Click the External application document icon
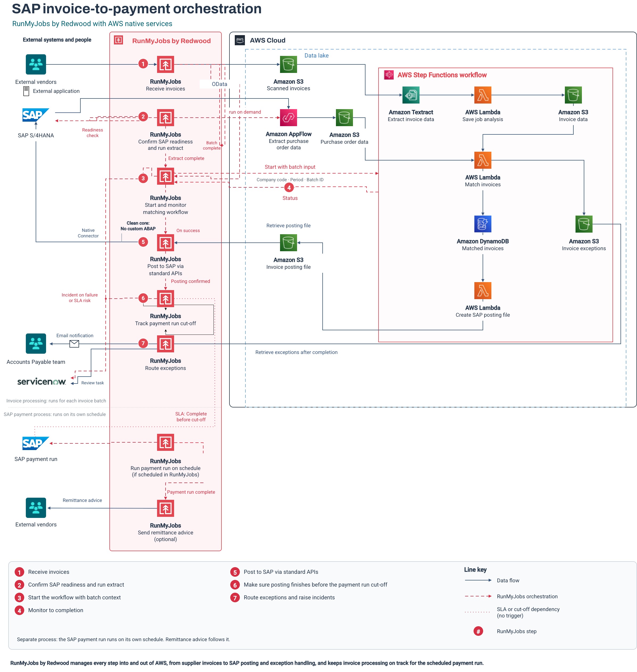Screen dimensions: 637x672 26,91
